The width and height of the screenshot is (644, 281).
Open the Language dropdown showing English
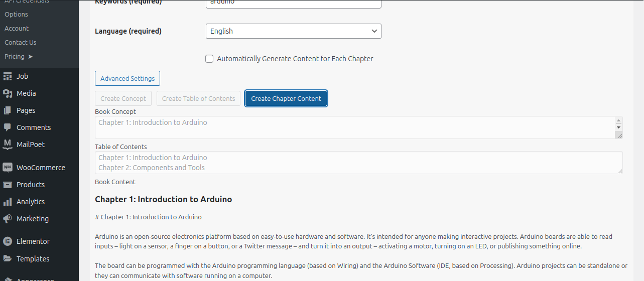pyautogui.click(x=293, y=31)
